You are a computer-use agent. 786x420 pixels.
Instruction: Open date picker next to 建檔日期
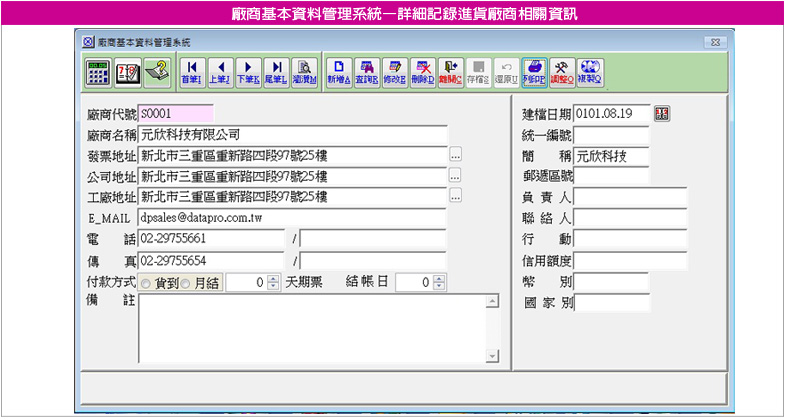tap(662, 114)
